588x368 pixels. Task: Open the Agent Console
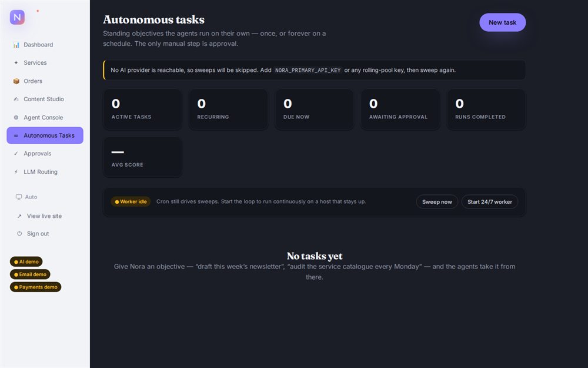[x=45, y=118]
